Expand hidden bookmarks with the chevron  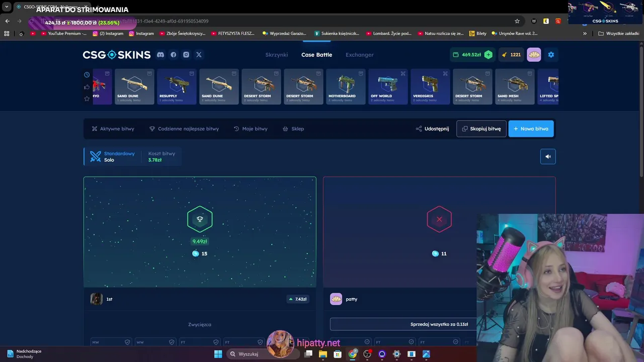pyautogui.click(x=585, y=34)
